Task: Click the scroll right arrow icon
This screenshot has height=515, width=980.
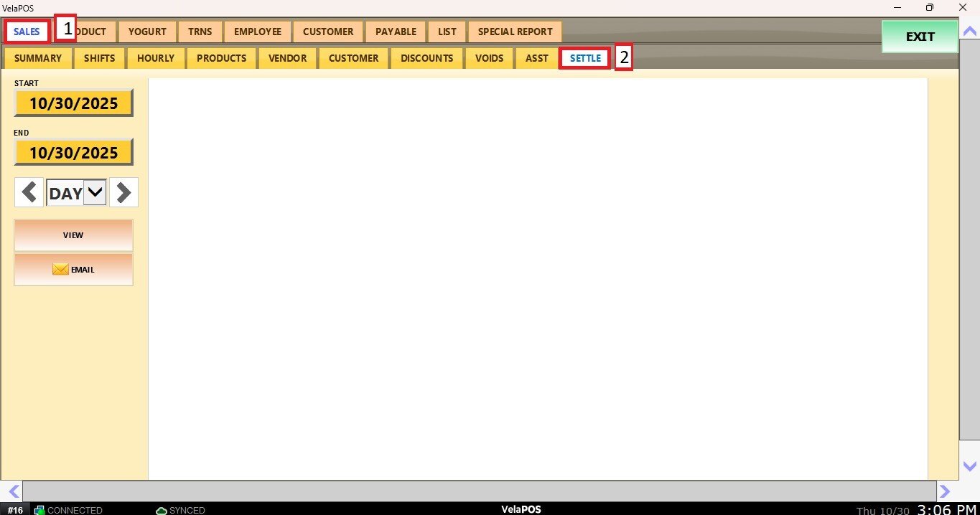Action: (945, 491)
